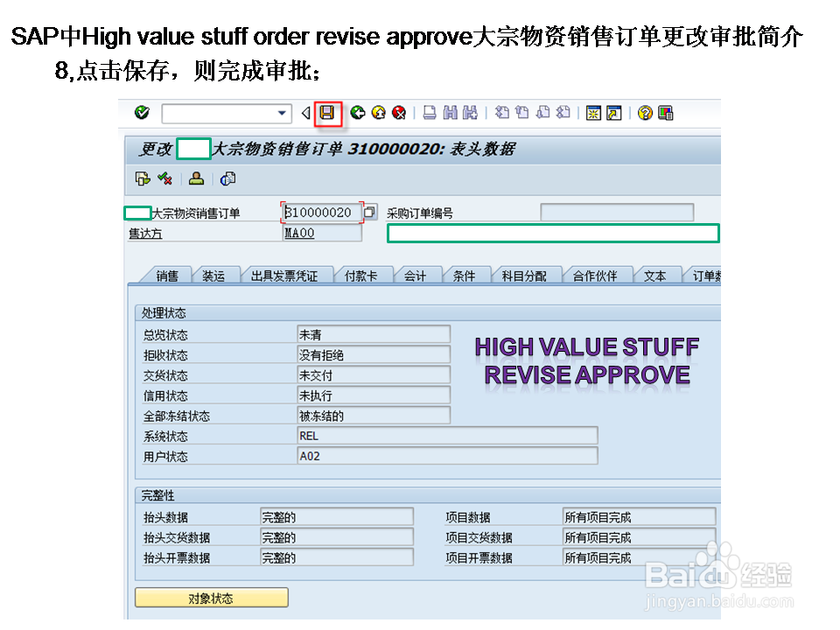Click the Next Page icon

(x=542, y=113)
